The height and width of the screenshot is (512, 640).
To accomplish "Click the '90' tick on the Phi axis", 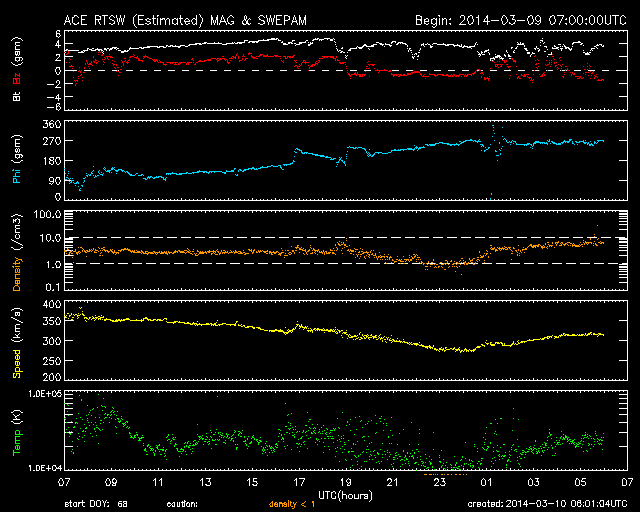I will tap(55, 180).
